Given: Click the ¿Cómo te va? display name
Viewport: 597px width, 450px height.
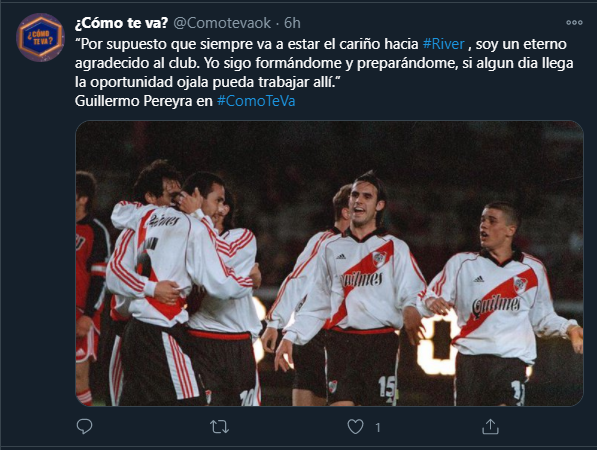Looking at the screenshot, I should click(x=121, y=23).
